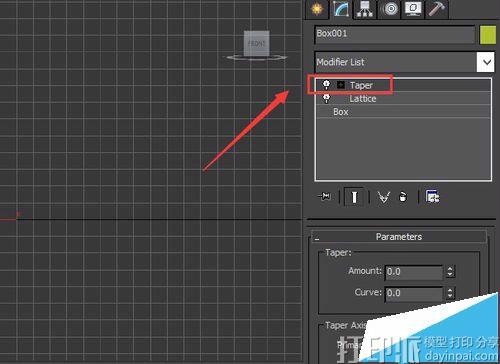Open the Create panel tab
This screenshot has height=364, width=500.
click(317, 9)
